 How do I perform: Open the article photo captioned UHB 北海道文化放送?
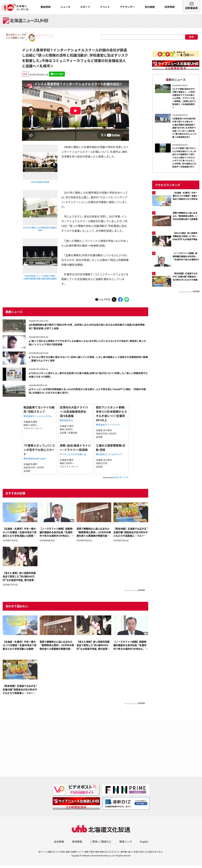pyautogui.click(x=40, y=162)
